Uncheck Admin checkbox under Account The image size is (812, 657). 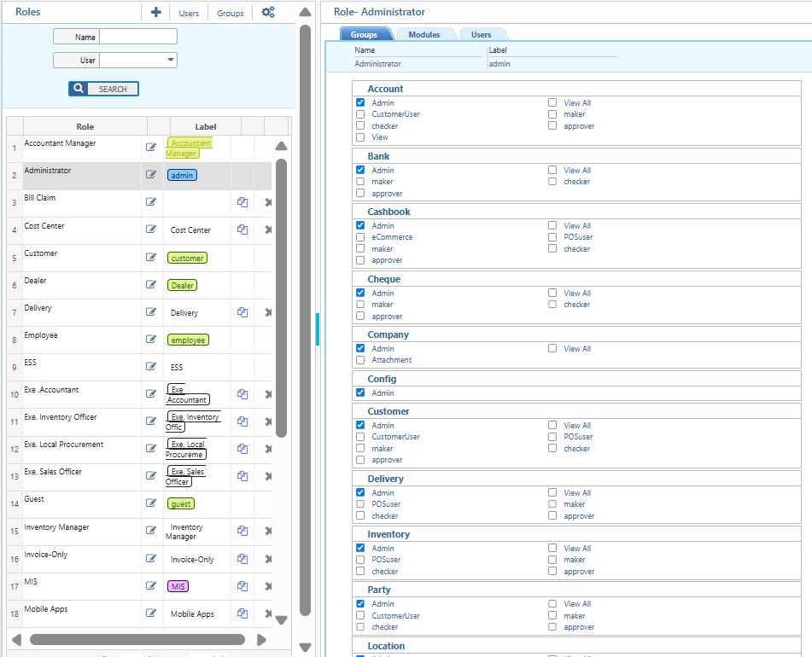point(360,102)
